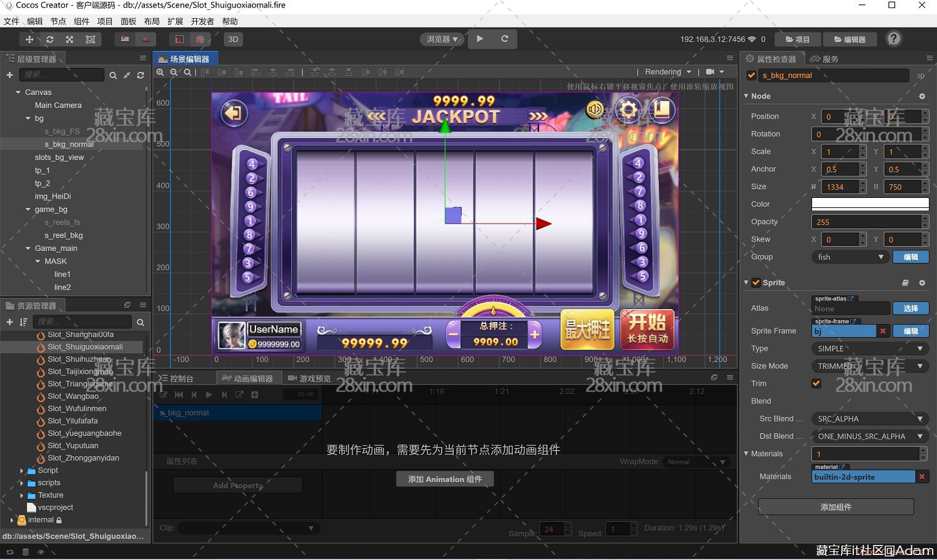Uncheck the s_bkg_normal node active checkbox
The height and width of the screenshot is (560, 937).
751,76
